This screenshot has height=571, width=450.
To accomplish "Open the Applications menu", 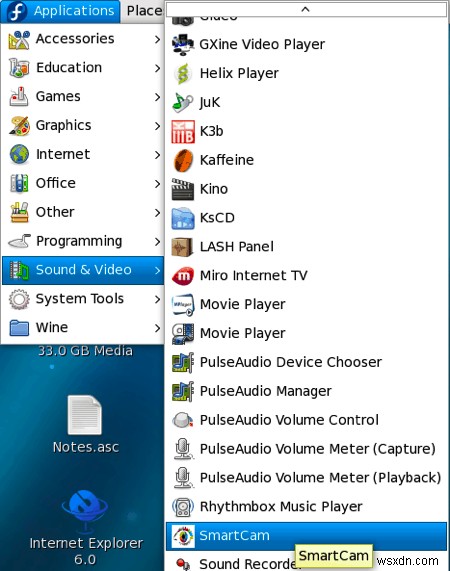I will click(x=60, y=11).
